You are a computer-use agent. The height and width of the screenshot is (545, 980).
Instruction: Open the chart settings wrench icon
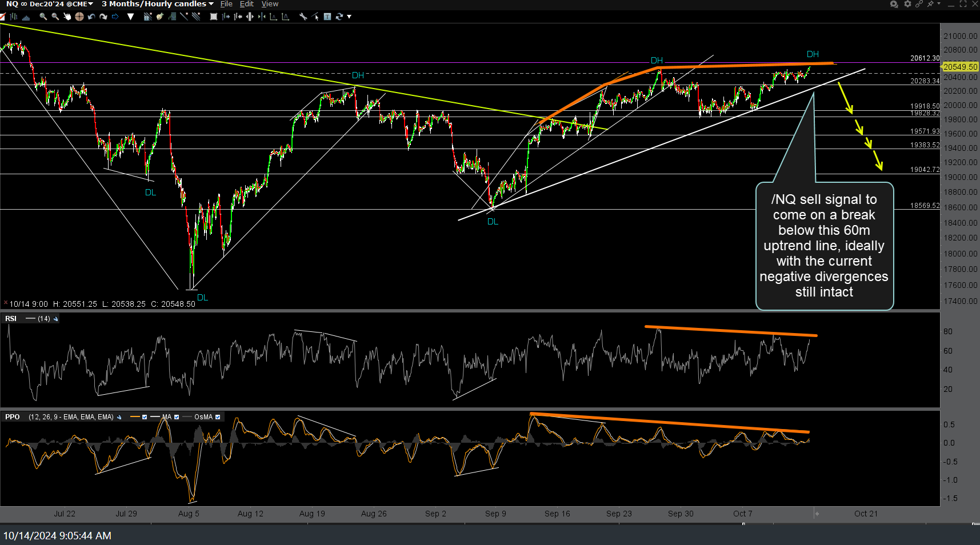point(303,17)
